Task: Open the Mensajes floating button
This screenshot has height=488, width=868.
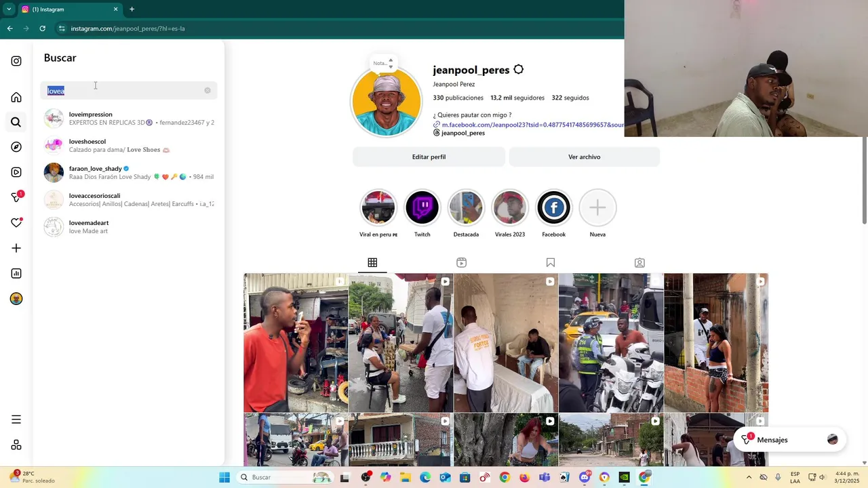Action: (x=789, y=440)
